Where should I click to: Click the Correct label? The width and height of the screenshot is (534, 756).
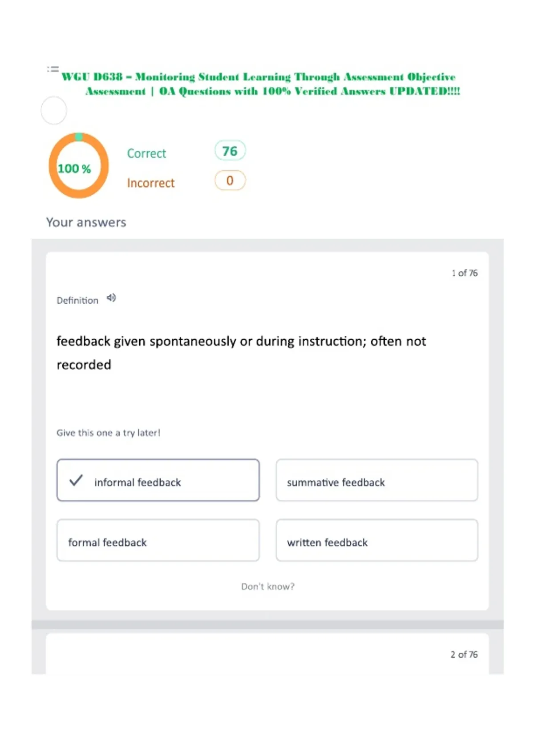tap(146, 153)
